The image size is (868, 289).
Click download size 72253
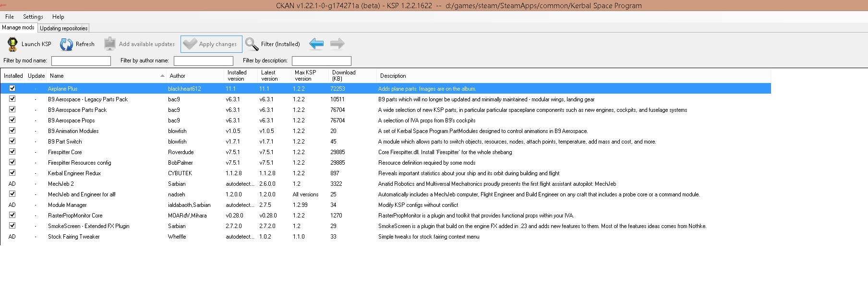point(338,89)
